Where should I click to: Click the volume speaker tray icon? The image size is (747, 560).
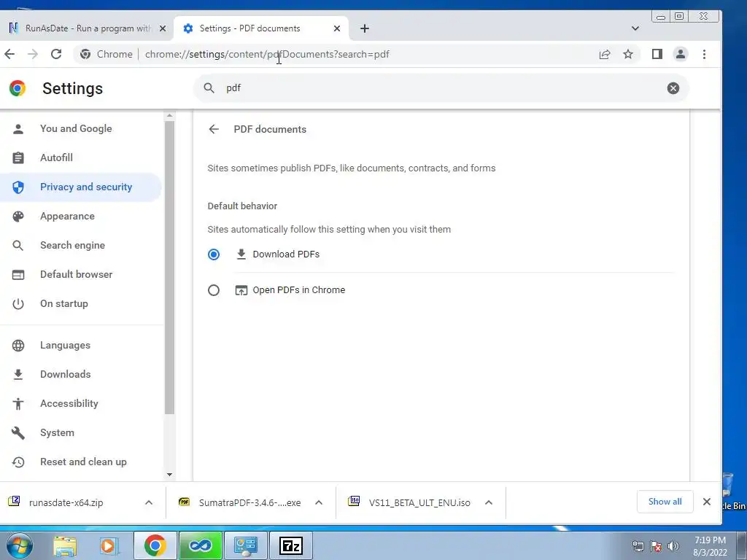tap(673, 546)
